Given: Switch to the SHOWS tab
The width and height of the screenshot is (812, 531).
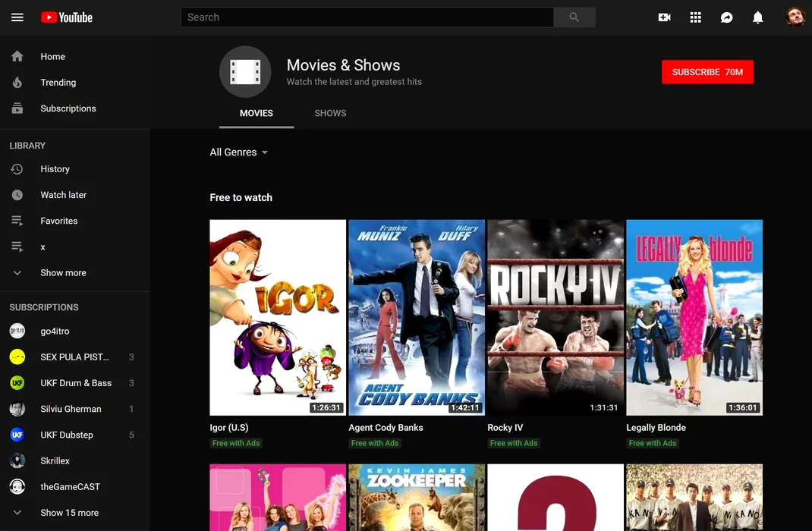Looking at the screenshot, I should [330, 113].
